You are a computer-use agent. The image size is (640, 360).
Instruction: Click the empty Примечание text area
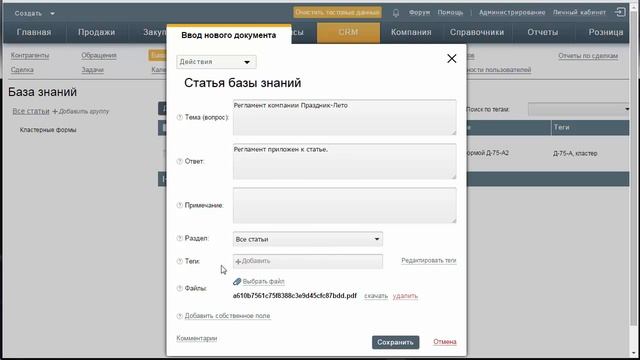(344, 205)
